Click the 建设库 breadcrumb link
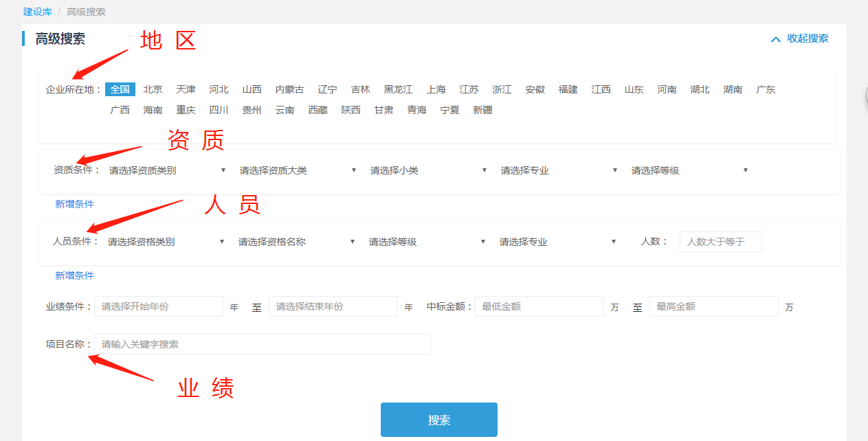The height and width of the screenshot is (441, 868). pos(37,12)
